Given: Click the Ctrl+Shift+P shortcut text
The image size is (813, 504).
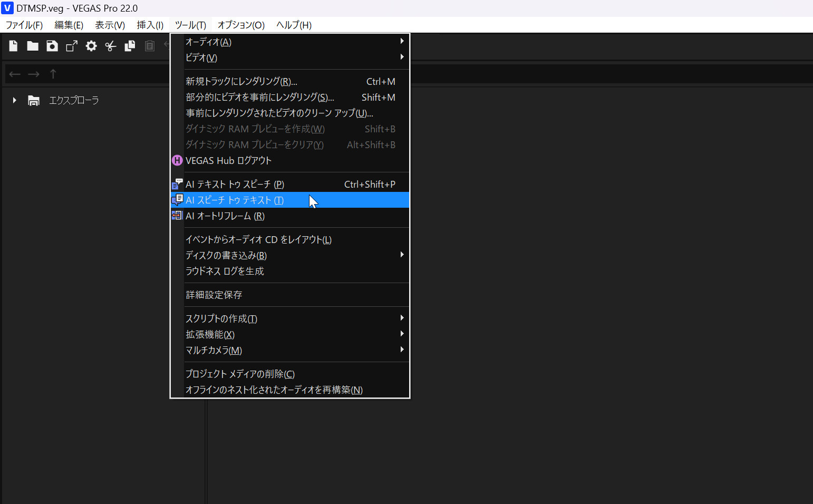Looking at the screenshot, I should 370,184.
